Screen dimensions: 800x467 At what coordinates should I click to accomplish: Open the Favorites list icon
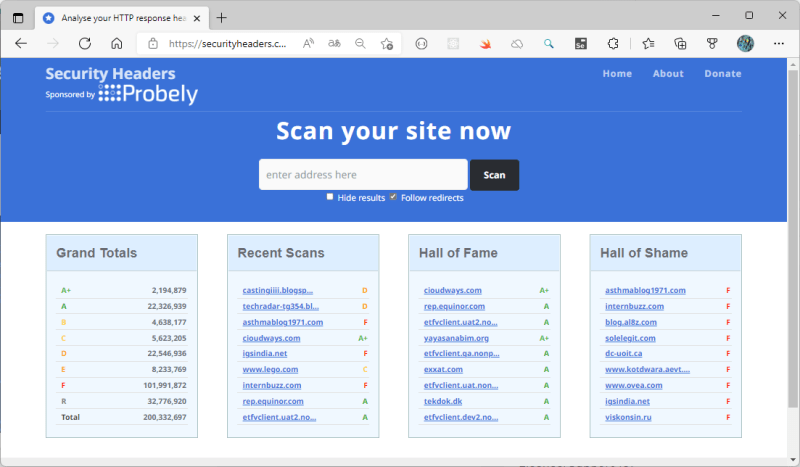click(648, 44)
